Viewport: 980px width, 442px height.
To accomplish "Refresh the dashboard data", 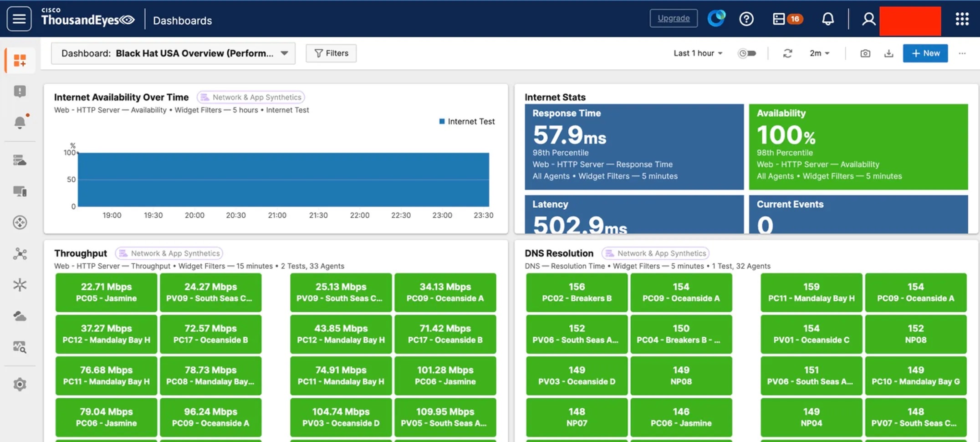I will (788, 53).
